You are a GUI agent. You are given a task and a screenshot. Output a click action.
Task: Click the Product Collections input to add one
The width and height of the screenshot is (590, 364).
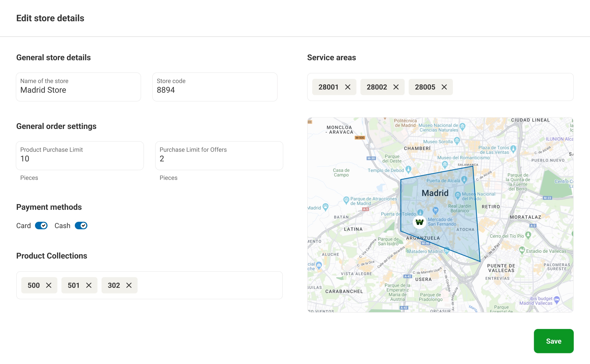coord(203,285)
